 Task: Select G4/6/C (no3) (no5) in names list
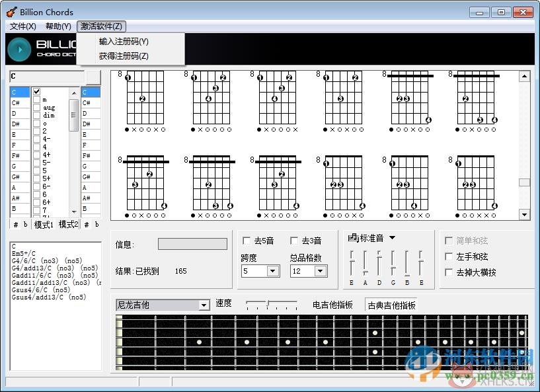tap(47, 260)
